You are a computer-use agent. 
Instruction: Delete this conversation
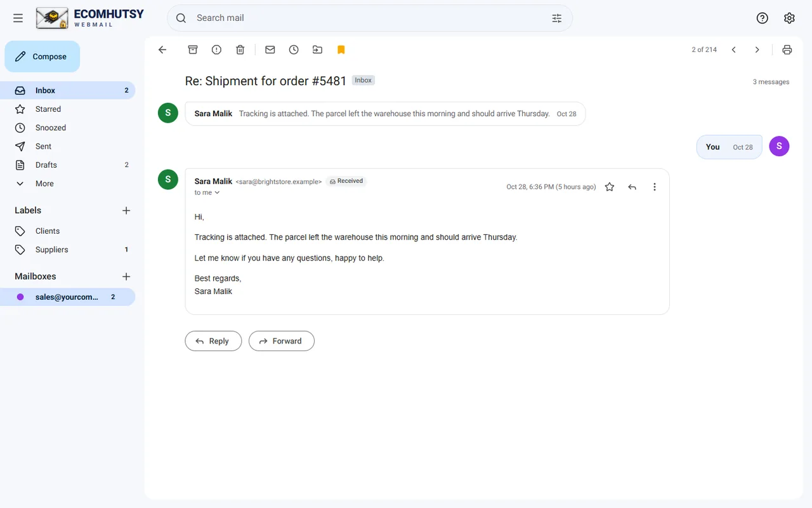[240, 50]
